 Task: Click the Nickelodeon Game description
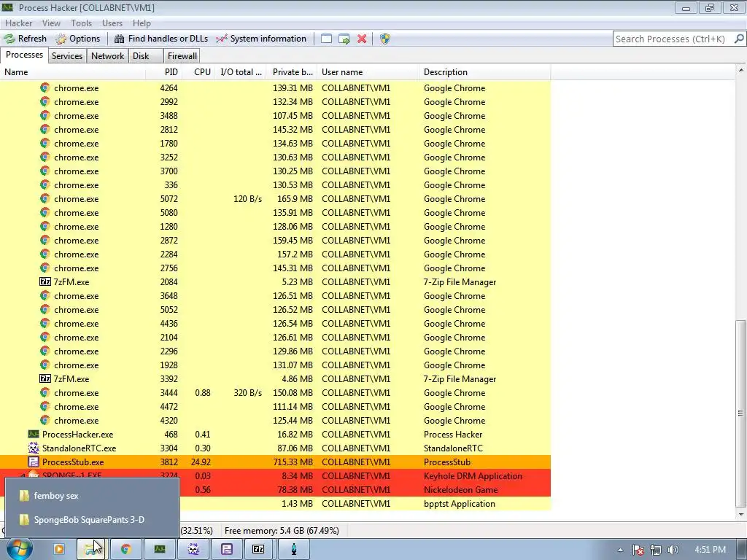(x=461, y=489)
